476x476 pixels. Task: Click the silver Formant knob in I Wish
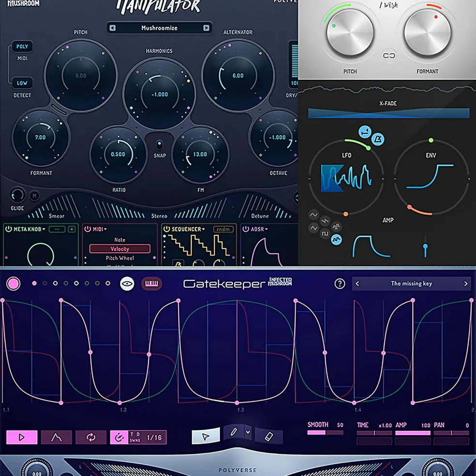427,32
